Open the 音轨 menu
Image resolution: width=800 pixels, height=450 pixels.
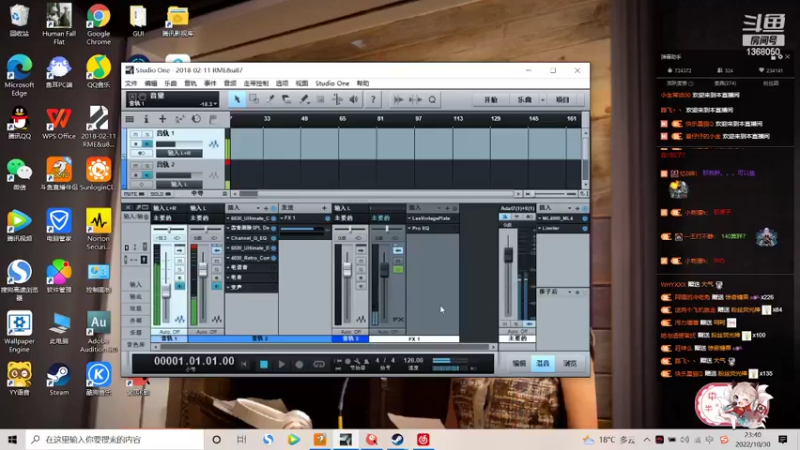click(x=190, y=83)
